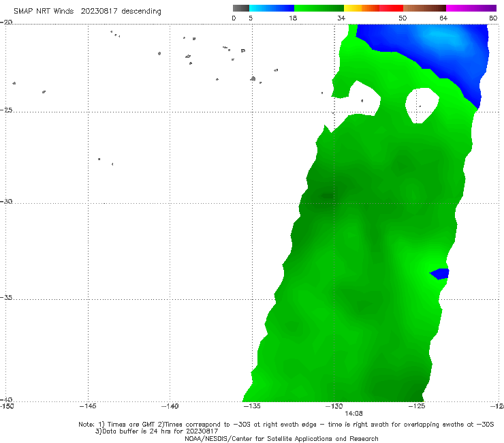Click the dark green wind maximum near -30 latitude

click(x=327, y=196)
